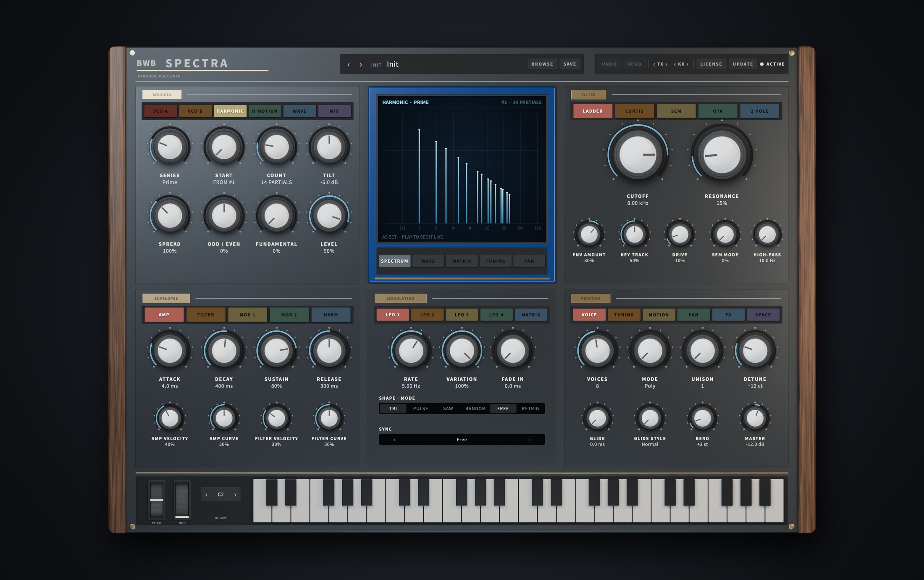Select the PULSE LFO shape
Image resolution: width=924 pixels, height=580 pixels.
coord(420,409)
